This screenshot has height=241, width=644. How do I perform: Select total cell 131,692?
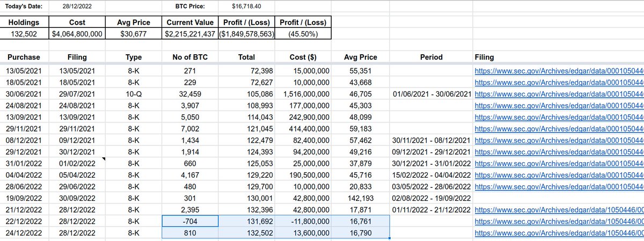pos(246,221)
